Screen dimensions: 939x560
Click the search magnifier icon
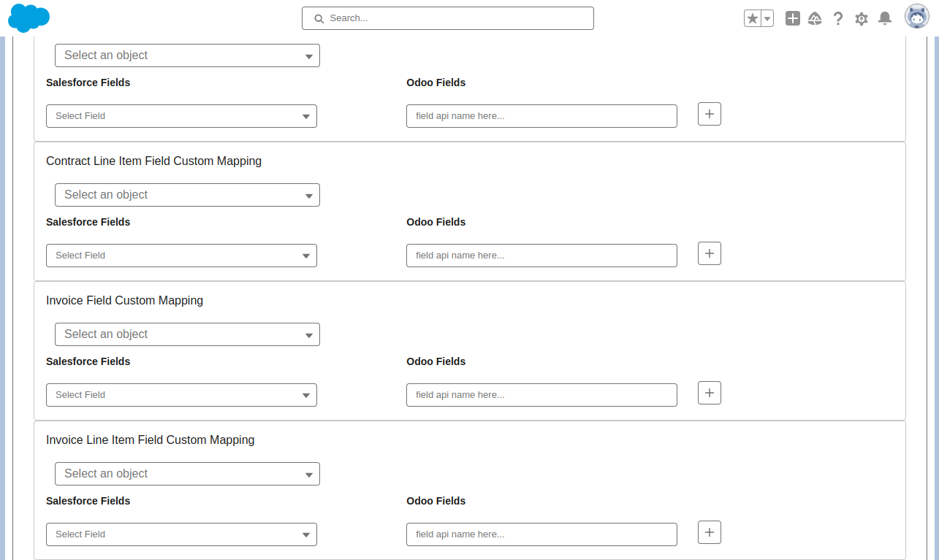pos(319,18)
